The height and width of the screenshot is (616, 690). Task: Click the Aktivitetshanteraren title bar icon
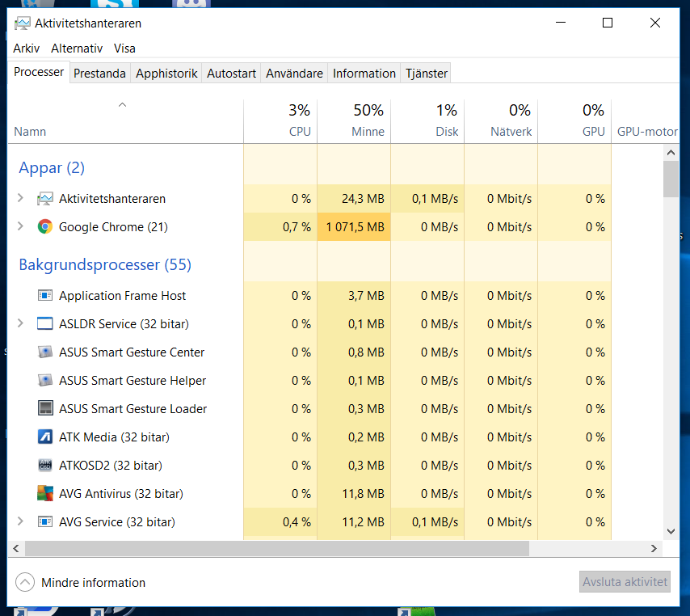click(x=22, y=23)
